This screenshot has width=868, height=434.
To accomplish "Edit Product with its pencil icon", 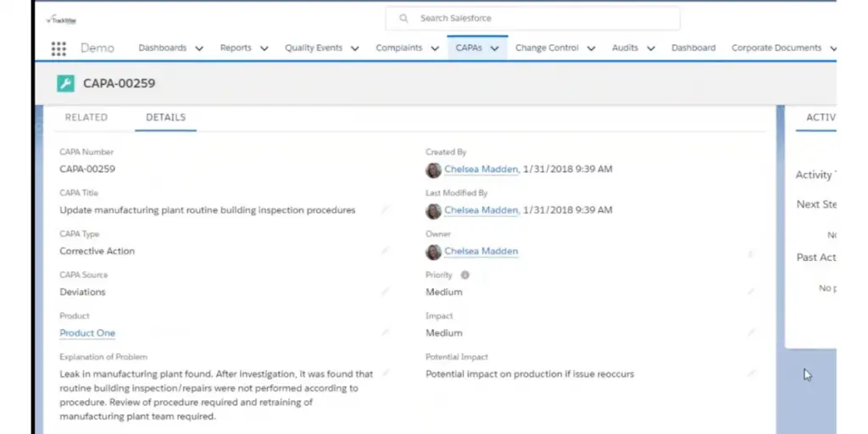I will pos(386,332).
